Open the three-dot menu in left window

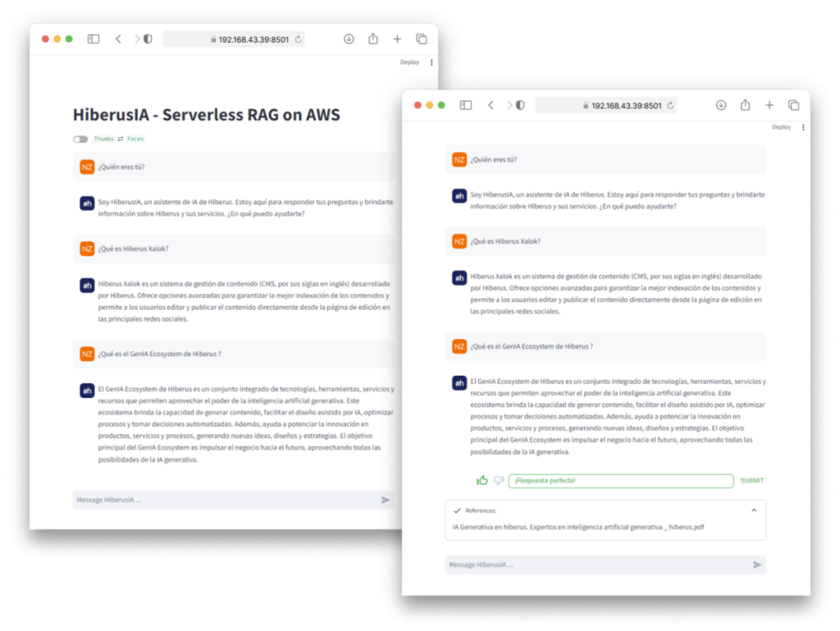(431, 62)
